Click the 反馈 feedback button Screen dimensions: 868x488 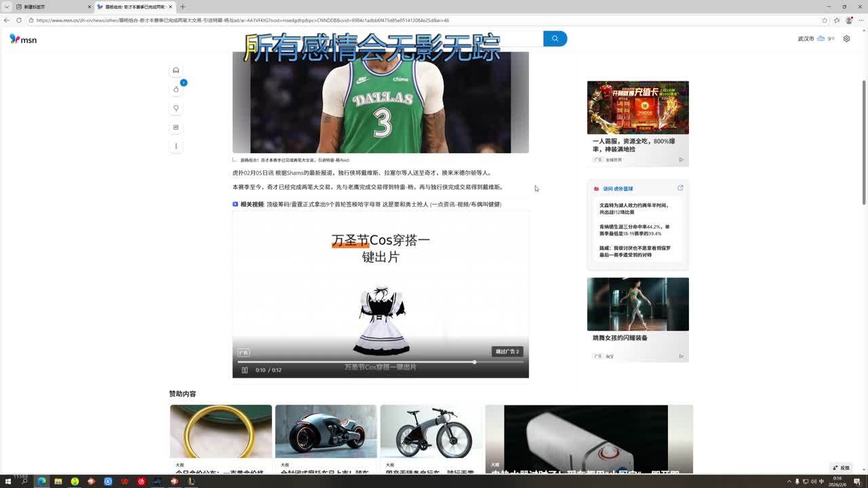coord(841,468)
